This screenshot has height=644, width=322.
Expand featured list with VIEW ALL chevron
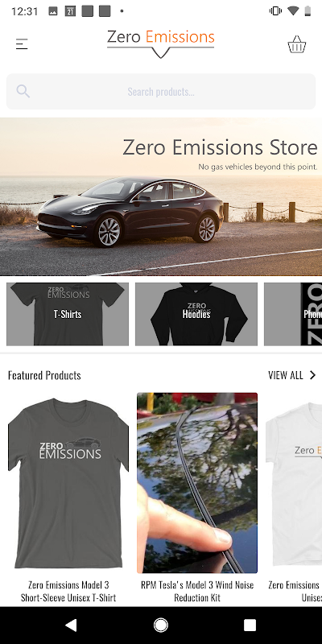coord(312,375)
